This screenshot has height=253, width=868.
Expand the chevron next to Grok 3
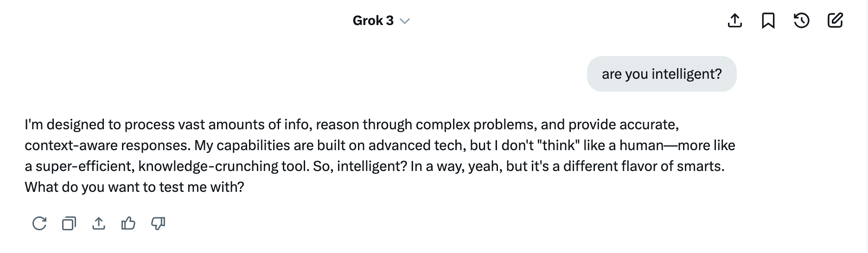pyautogui.click(x=405, y=21)
